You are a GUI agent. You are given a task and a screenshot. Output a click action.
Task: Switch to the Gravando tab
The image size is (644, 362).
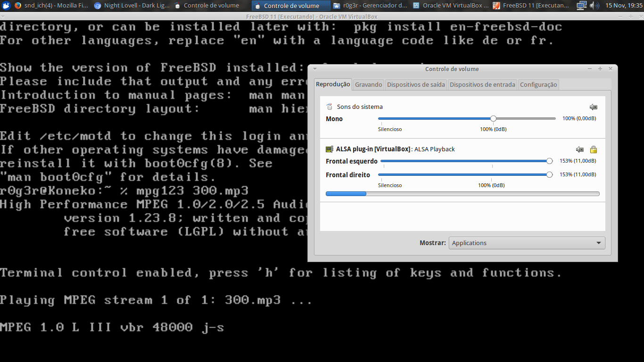(x=368, y=85)
